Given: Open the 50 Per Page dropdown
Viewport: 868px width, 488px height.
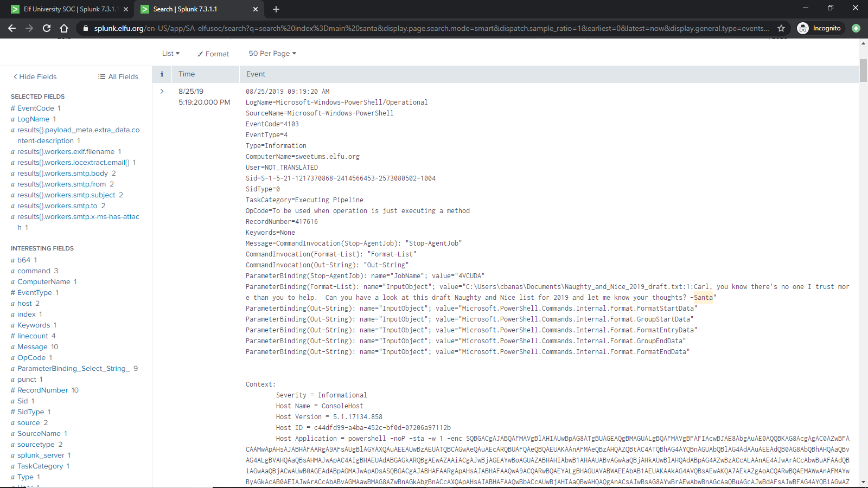Looking at the screenshot, I should 272,53.
